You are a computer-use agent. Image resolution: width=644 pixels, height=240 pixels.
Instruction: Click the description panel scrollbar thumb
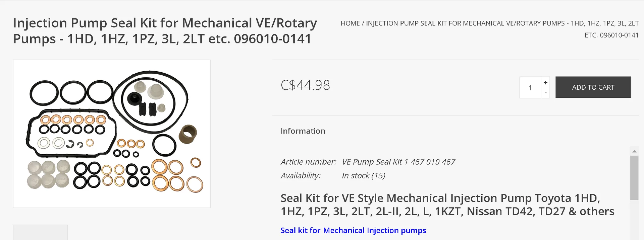pos(634,177)
